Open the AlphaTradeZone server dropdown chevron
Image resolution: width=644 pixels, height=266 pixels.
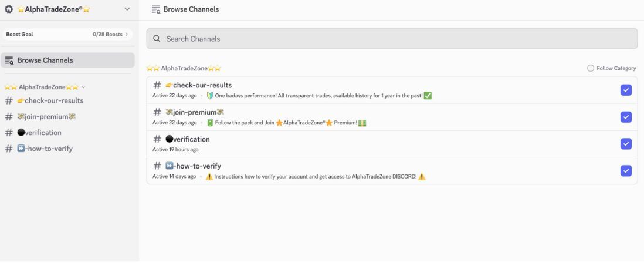point(127,9)
